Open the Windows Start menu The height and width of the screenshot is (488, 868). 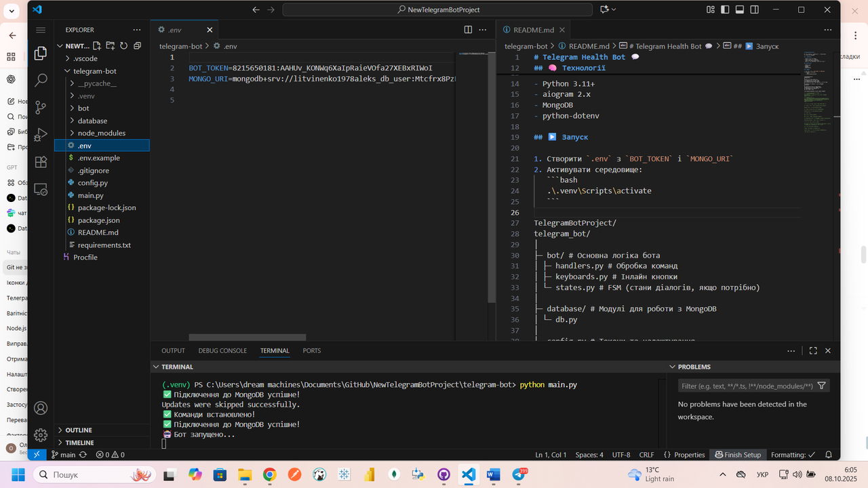click(18, 474)
